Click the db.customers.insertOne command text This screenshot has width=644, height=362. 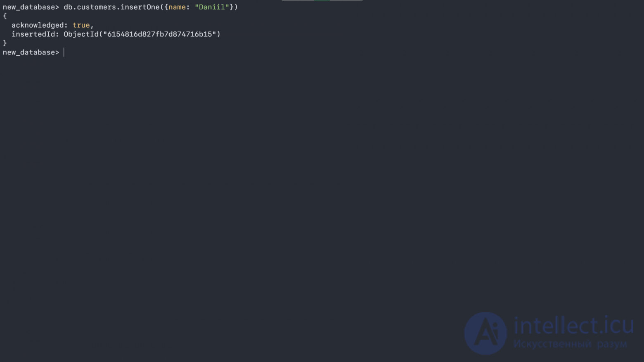[x=151, y=7]
